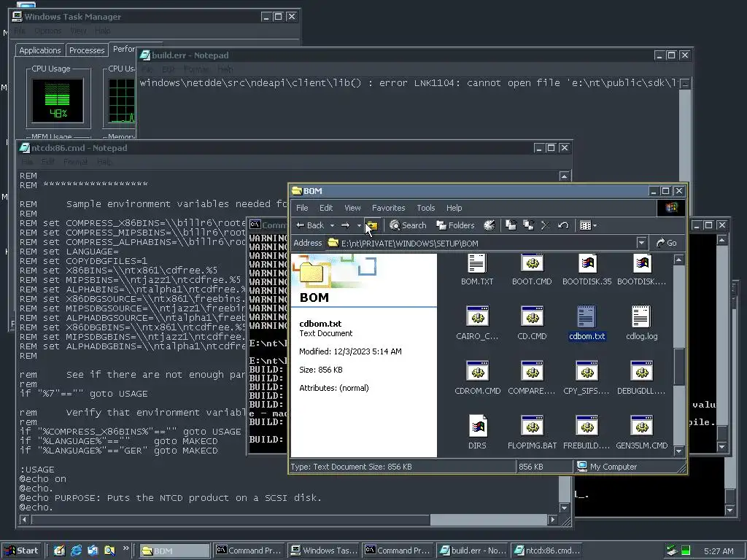Click the Forward arrow in BOM toolbar
This screenshot has height=560, width=747.
tap(345, 225)
